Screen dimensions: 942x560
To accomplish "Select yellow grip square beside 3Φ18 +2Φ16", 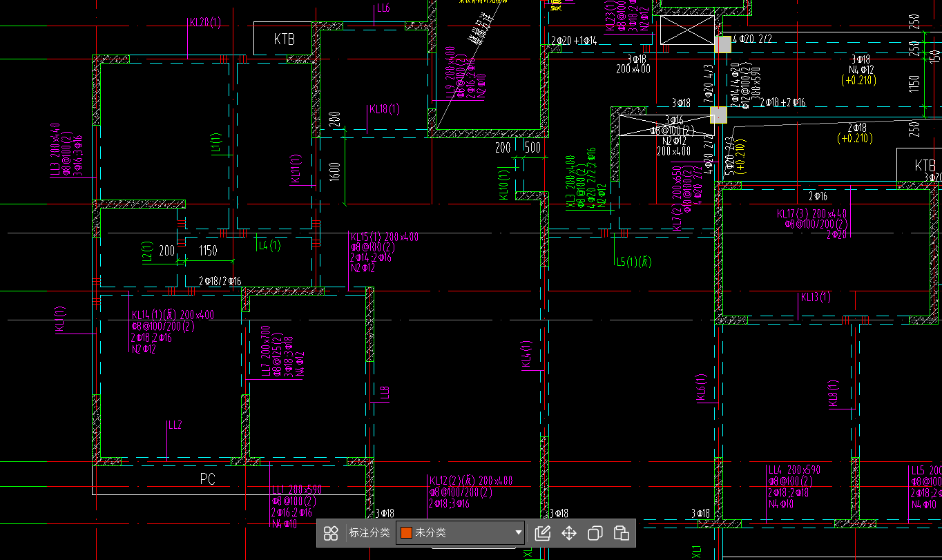I will (x=718, y=115).
